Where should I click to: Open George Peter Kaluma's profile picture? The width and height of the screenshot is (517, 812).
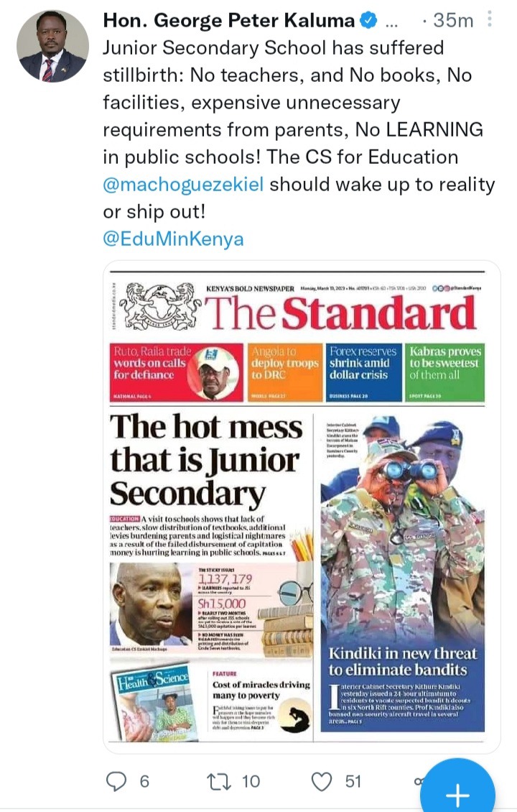pos(53,46)
